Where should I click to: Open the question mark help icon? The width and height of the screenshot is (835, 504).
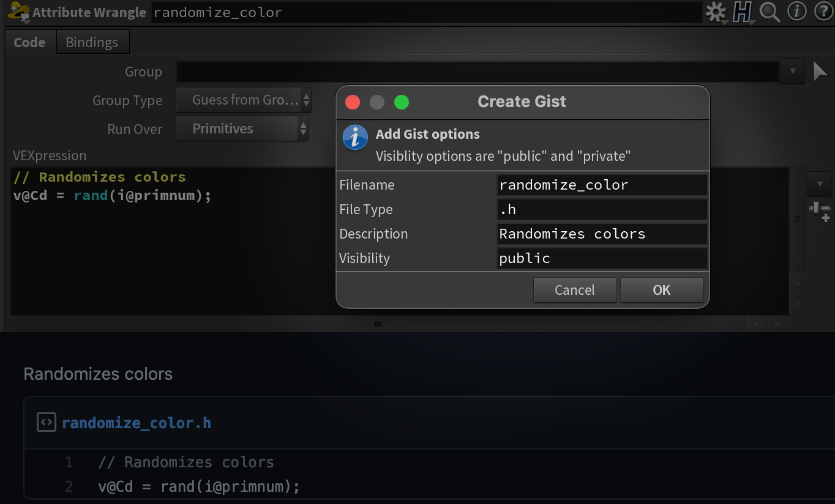click(x=823, y=12)
